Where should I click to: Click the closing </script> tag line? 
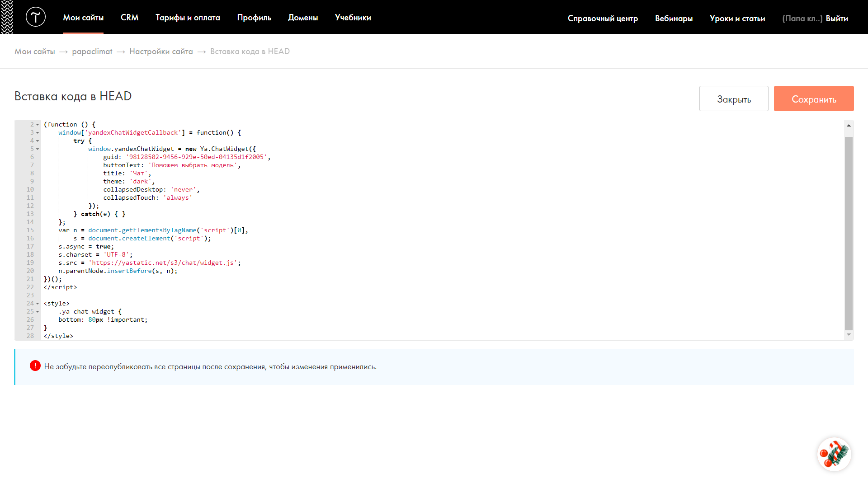click(x=60, y=287)
